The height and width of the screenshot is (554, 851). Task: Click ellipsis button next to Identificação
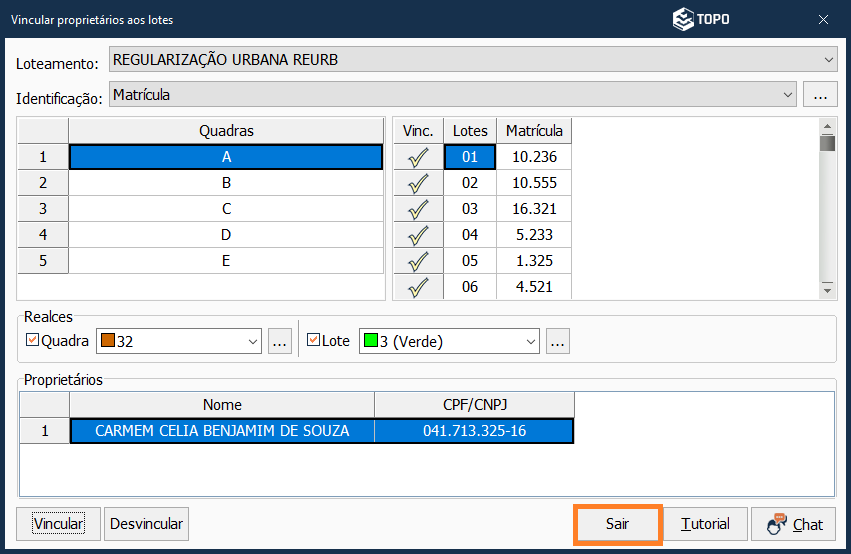pos(820,95)
